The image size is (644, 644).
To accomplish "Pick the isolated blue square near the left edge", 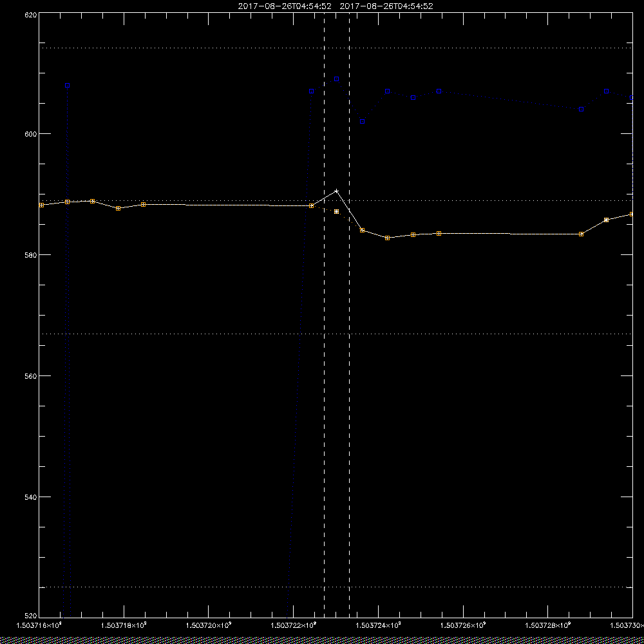I will click(x=68, y=86).
